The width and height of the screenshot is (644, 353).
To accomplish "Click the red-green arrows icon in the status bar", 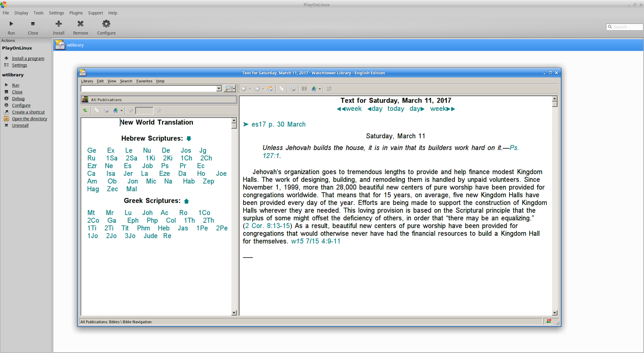I will (x=549, y=321).
